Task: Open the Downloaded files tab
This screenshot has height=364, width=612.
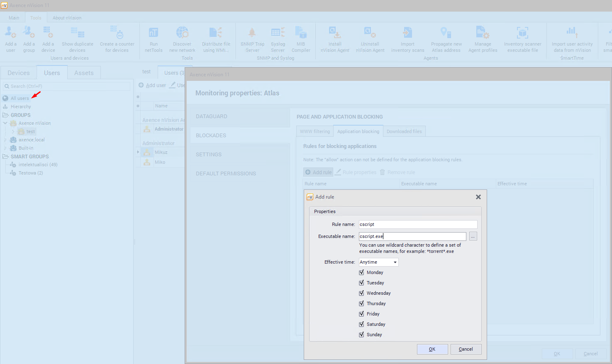Action: 404,131
